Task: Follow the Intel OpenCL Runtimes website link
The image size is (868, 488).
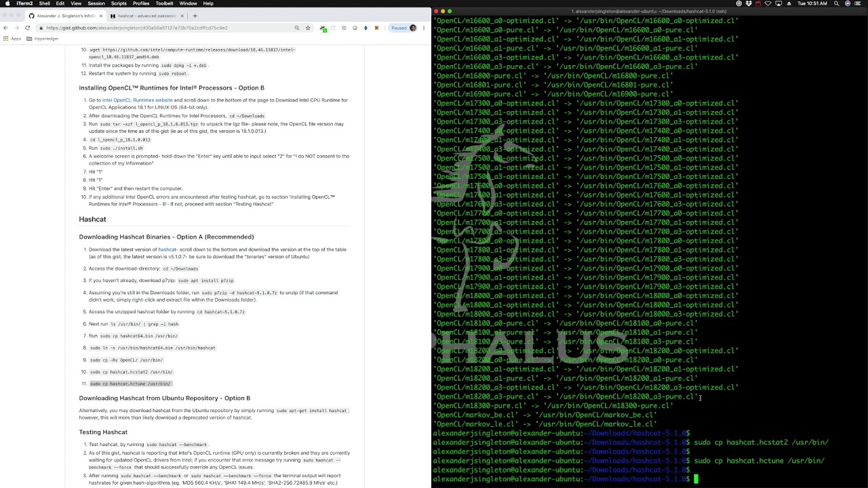Action: click(x=137, y=100)
